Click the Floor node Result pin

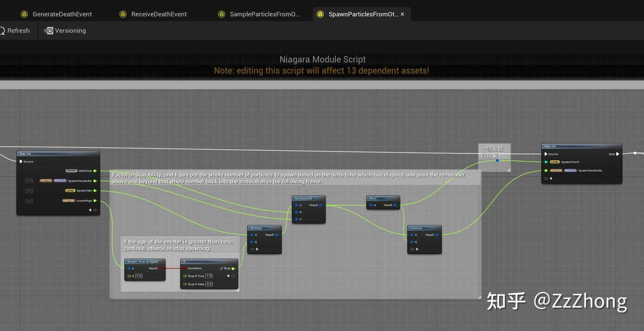click(395, 205)
